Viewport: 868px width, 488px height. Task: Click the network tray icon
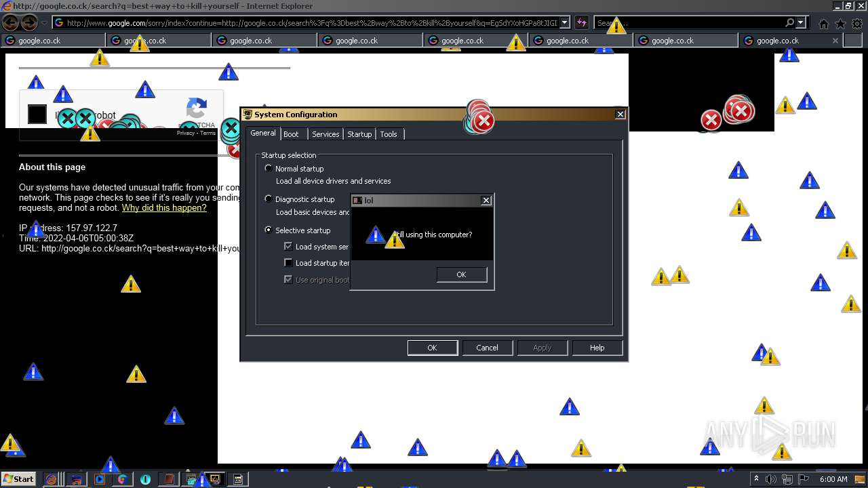(x=787, y=479)
